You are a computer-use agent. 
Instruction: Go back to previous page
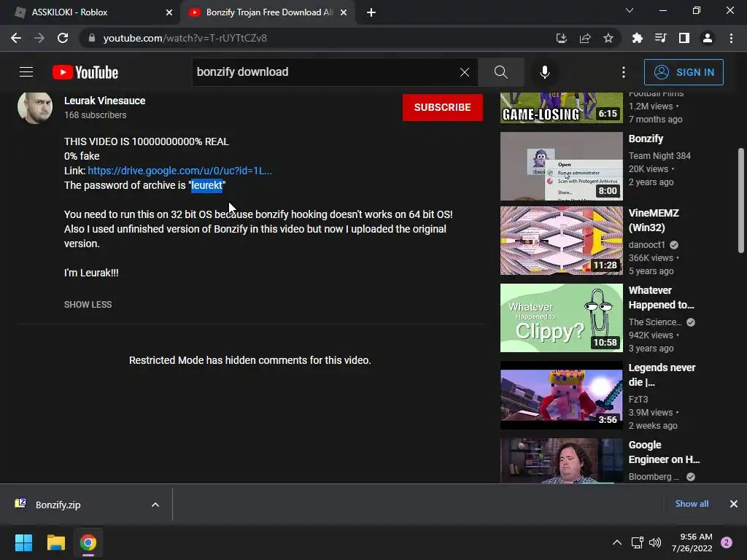16,38
